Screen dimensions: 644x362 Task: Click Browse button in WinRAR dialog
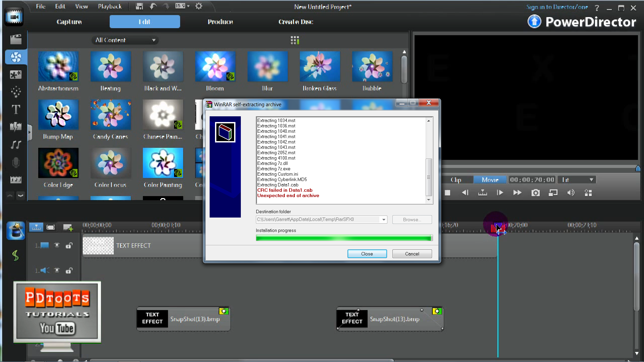[x=412, y=220]
